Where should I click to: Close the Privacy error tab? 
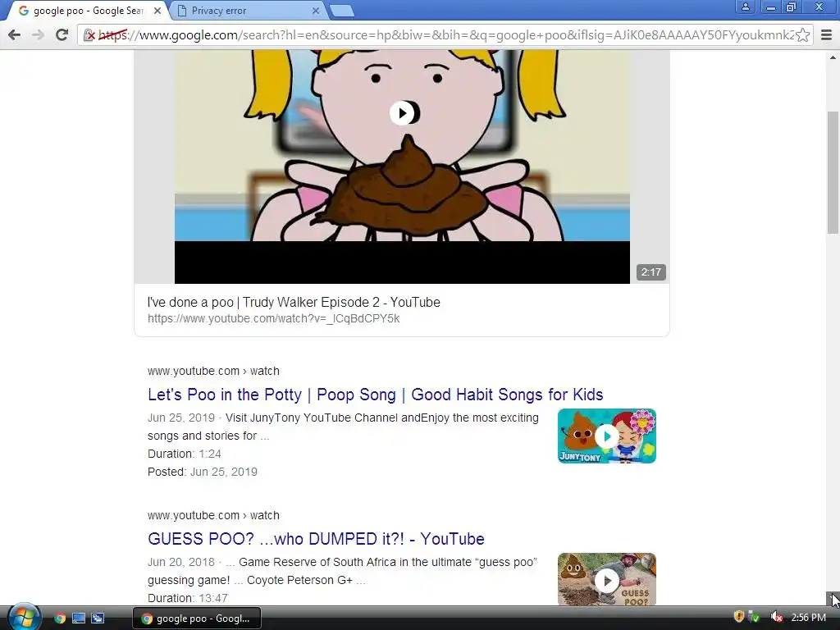pyautogui.click(x=316, y=11)
